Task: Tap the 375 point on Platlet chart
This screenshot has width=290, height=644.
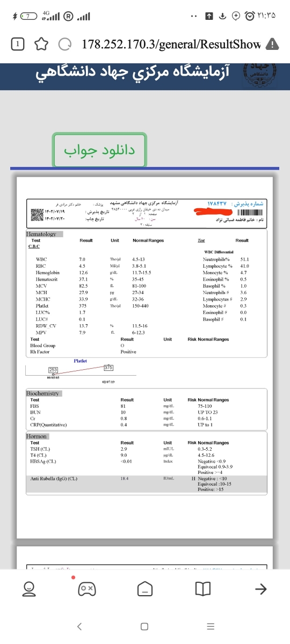Action: click(108, 367)
